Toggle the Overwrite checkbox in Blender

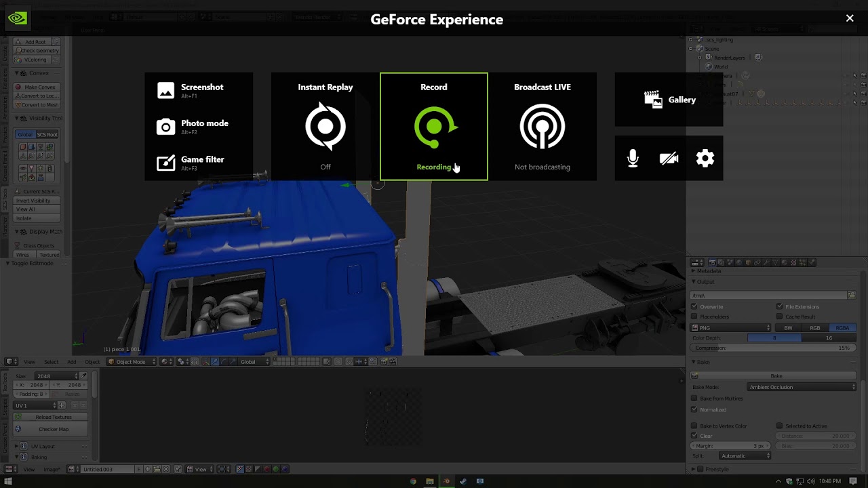694,307
